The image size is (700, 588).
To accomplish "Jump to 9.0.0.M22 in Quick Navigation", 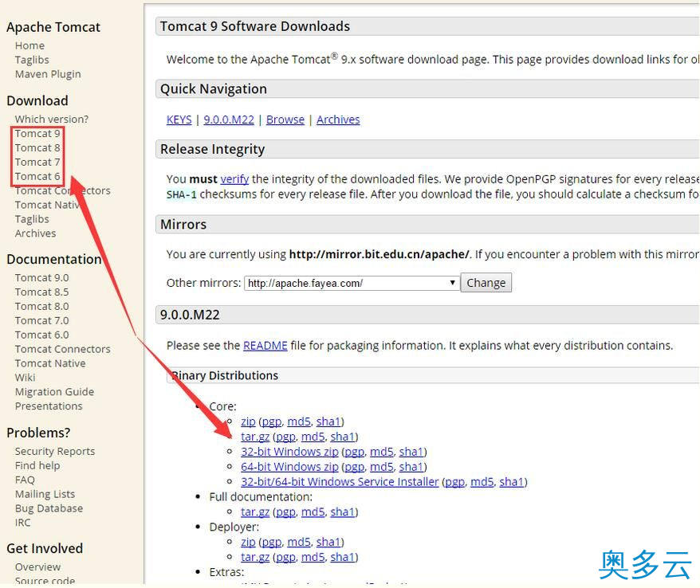I will [x=229, y=120].
